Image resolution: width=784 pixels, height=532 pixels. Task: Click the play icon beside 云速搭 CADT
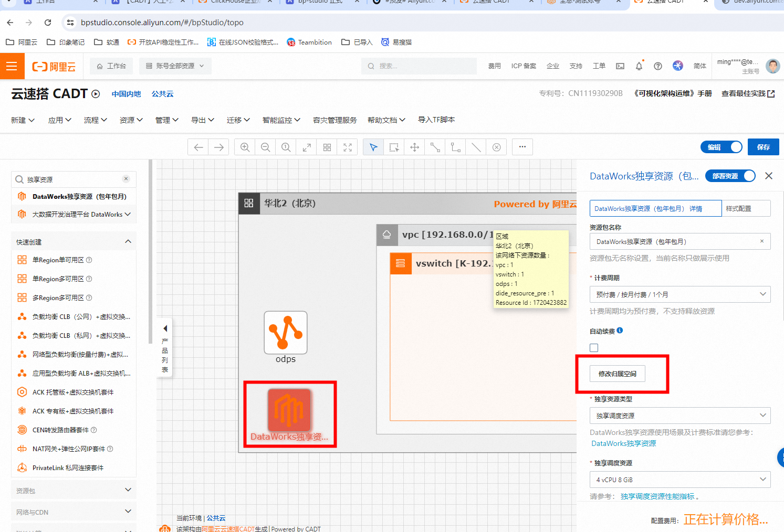click(96, 94)
